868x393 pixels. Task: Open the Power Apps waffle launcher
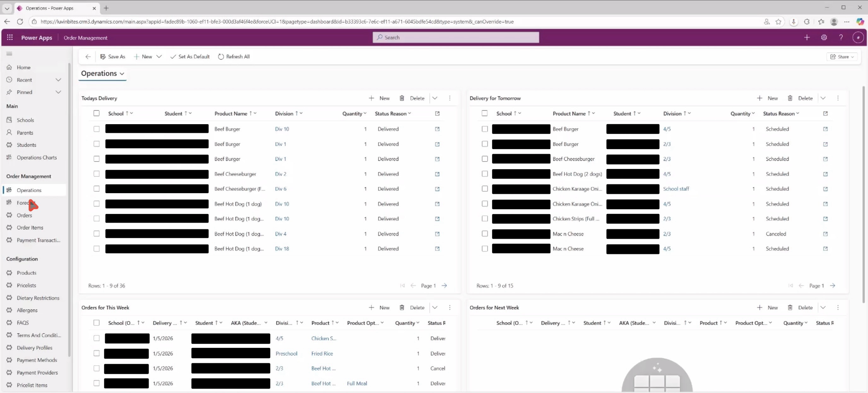[x=10, y=37]
